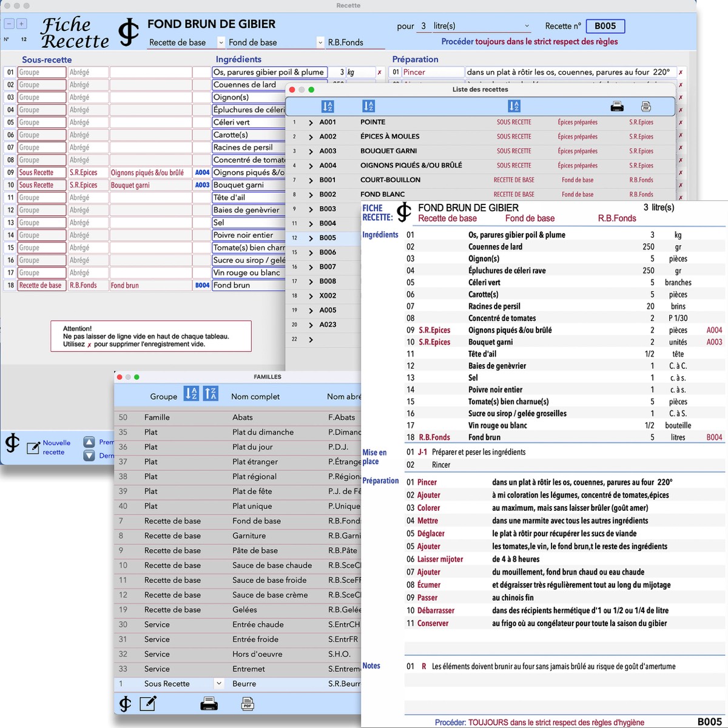Viewport: 728px width, 728px height.
Task: Select the Sauce de base froide row
Action: click(x=238, y=580)
